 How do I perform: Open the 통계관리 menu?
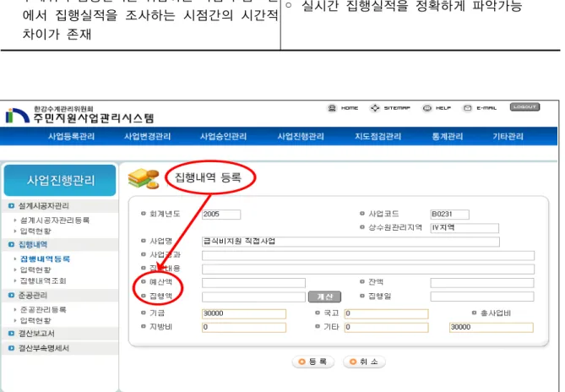click(447, 136)
